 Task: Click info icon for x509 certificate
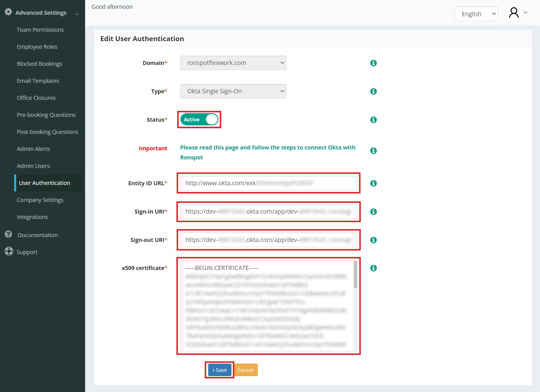tap(373, 268)
